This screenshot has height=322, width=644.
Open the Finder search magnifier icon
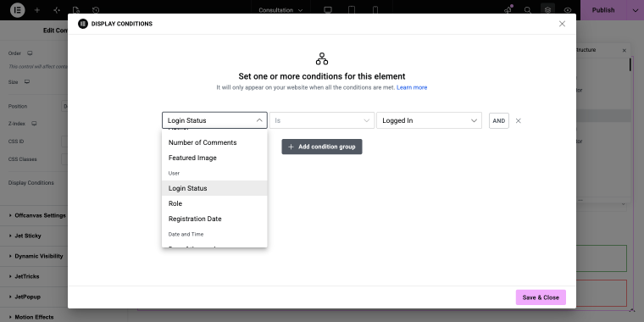point(528,10)
